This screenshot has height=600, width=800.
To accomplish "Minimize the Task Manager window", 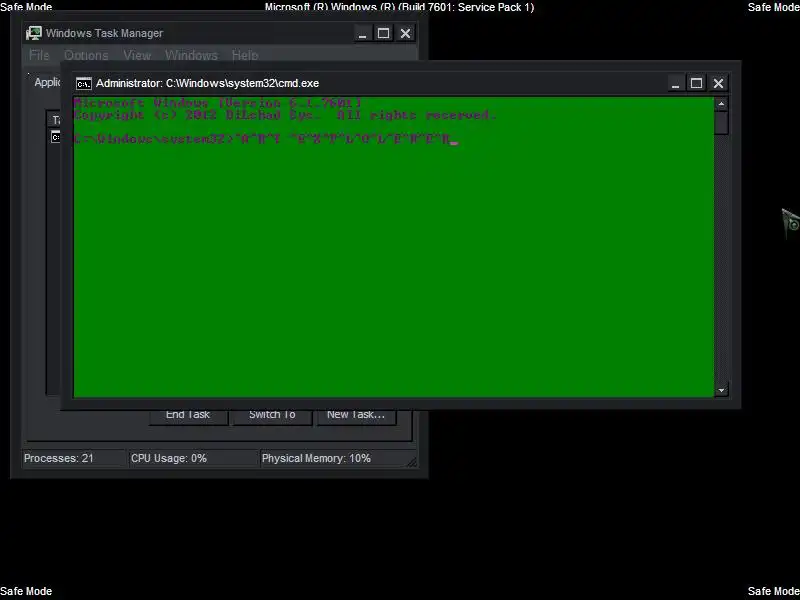I will coord(362,34).
